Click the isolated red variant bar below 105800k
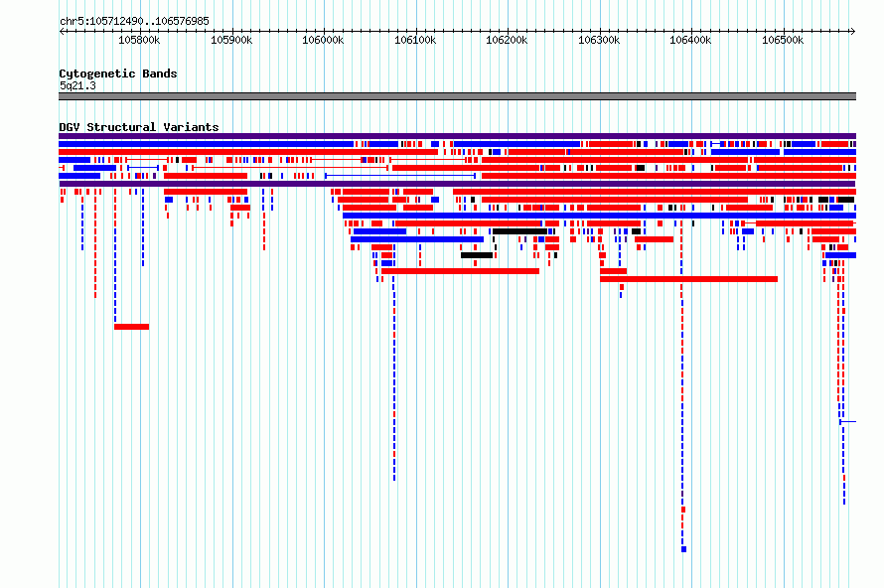 click(131, 327)
